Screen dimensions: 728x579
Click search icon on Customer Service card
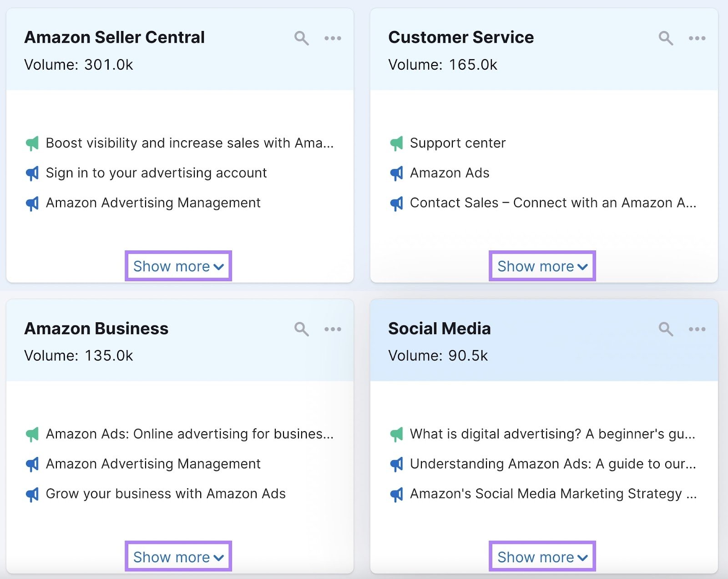click(x=666, y=38)
